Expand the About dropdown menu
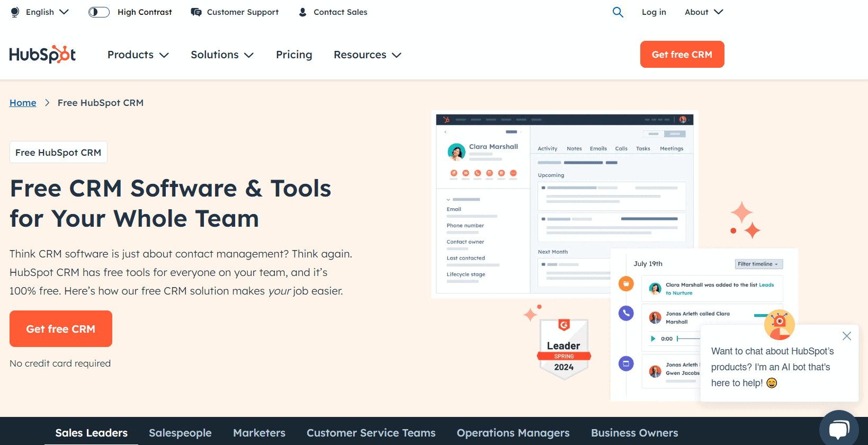Viewport: 868px width, 445px height. pos(704,12)
